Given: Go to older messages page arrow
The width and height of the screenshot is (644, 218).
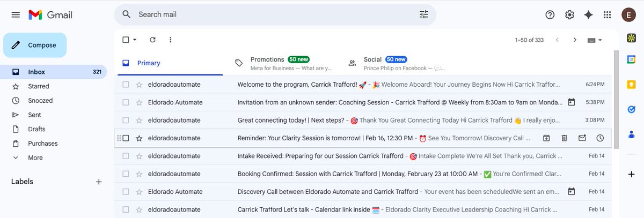Looking at the screenshot, I should [575, 40].
